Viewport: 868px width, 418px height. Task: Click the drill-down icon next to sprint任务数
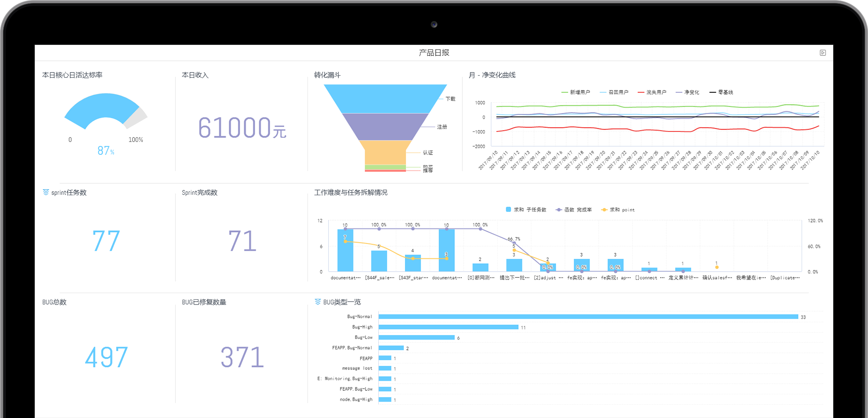[x=46, y=192]
